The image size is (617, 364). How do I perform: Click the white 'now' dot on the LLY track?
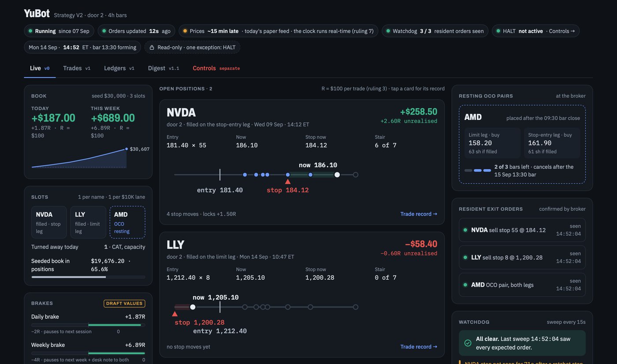tap(193, 307)
